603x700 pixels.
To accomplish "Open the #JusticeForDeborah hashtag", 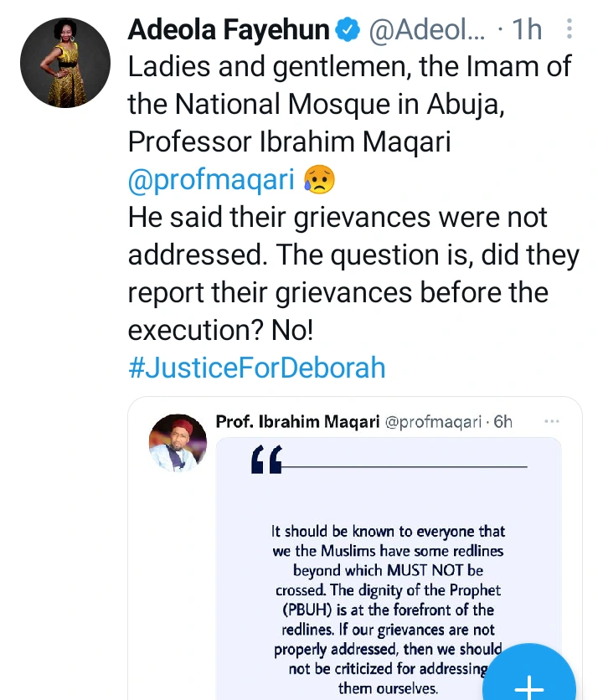I will [x=256, y=368].
